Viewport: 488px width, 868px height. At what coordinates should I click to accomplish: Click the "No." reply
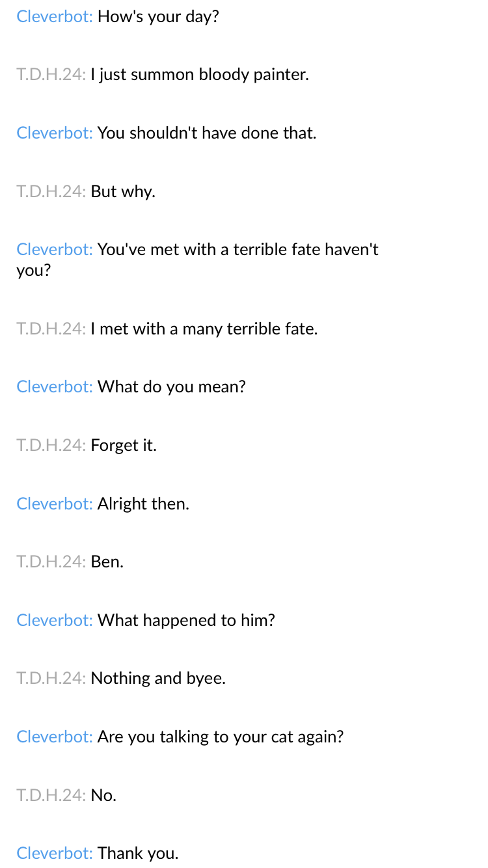103,795
